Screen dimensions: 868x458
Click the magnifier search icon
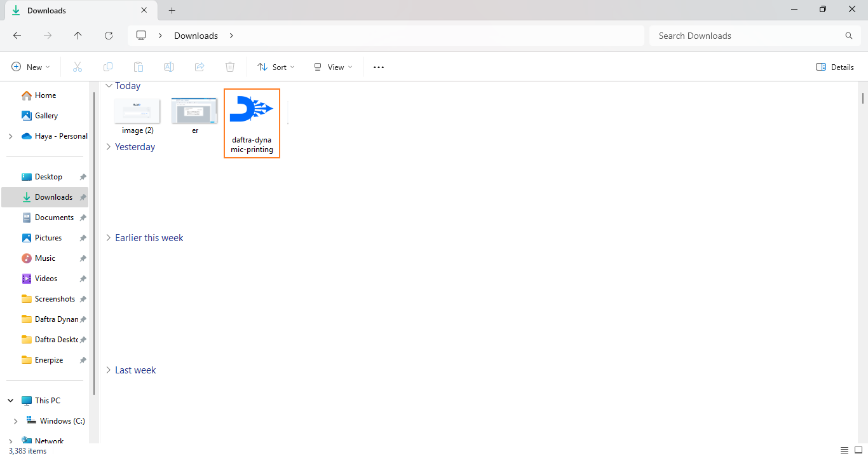click(x=849, y=36)
